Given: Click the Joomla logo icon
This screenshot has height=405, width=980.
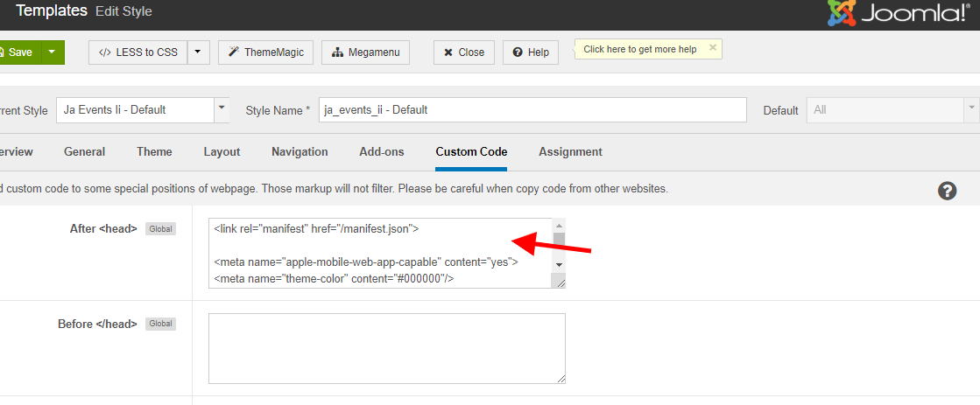Looking at the screenshot, I should click(843, 12).
